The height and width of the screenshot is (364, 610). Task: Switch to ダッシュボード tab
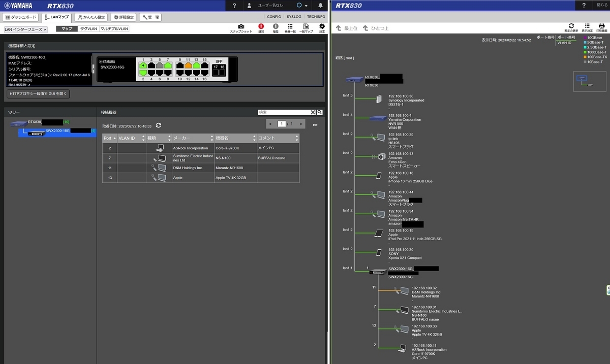(x=21, y=17)
